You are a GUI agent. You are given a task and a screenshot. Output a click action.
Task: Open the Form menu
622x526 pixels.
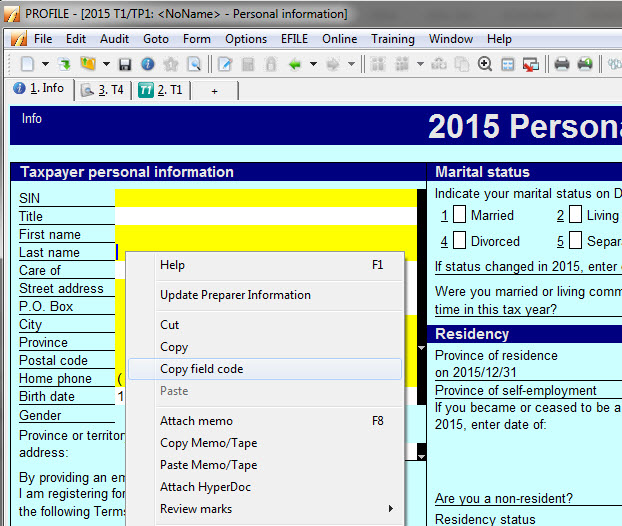[x=197, y=39]
